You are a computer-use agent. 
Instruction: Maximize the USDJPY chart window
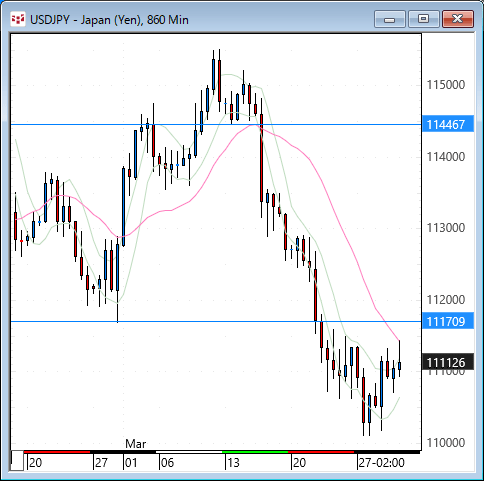tap(423, 19)
